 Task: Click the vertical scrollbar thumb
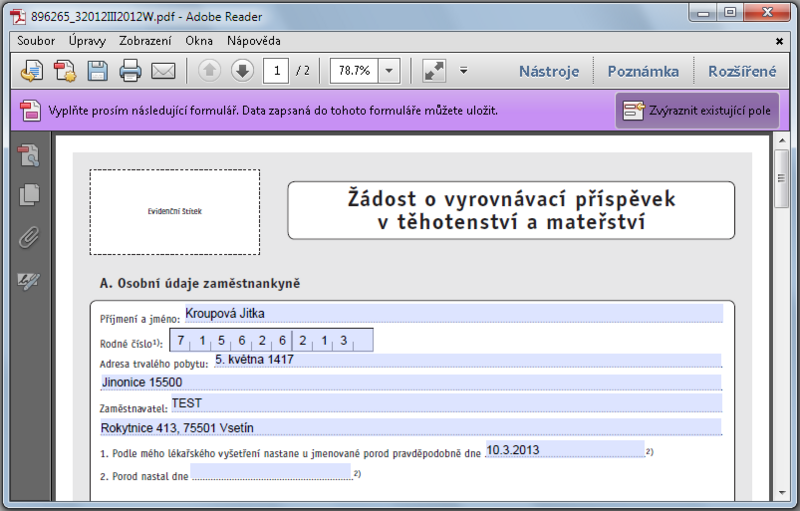[781, 178]
